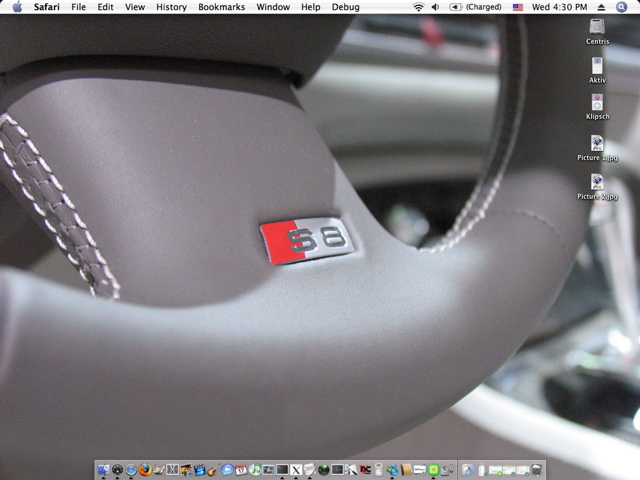Open iChat speech bubble icon
640x480 pixels.
pos(227,470)
